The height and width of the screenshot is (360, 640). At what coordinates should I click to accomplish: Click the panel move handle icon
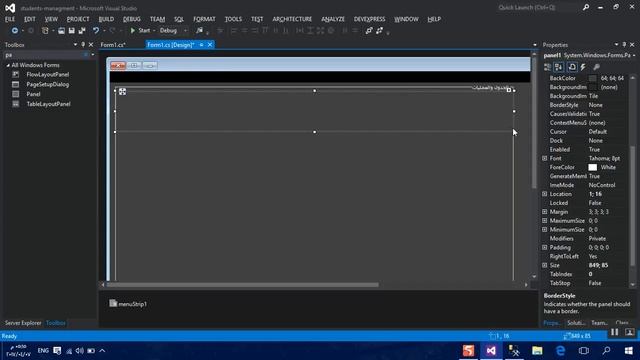(122, 91)
